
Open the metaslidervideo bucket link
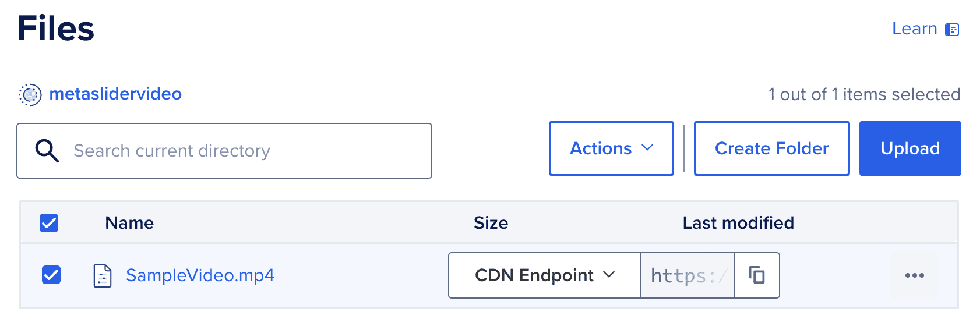click(x=115, y=94)
